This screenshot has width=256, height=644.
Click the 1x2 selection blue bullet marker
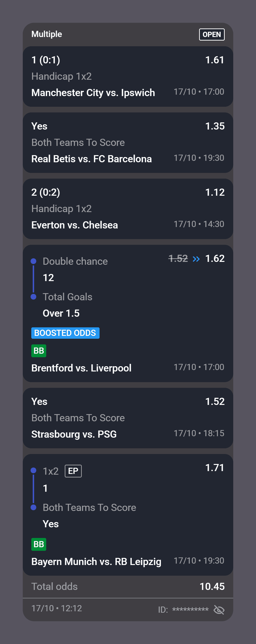click(x=33, y=471)
